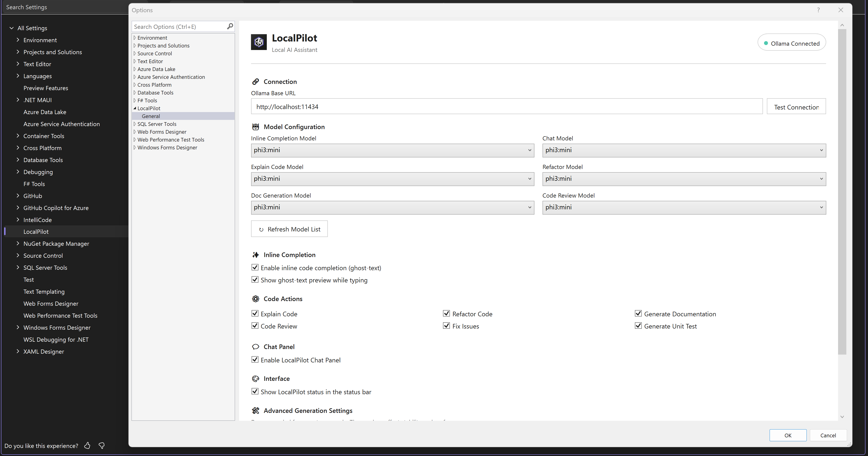Viewport: 868px width, 456px height.
Task: Select GitHub Copilot for Azure settings
Action: click(56, 208)
